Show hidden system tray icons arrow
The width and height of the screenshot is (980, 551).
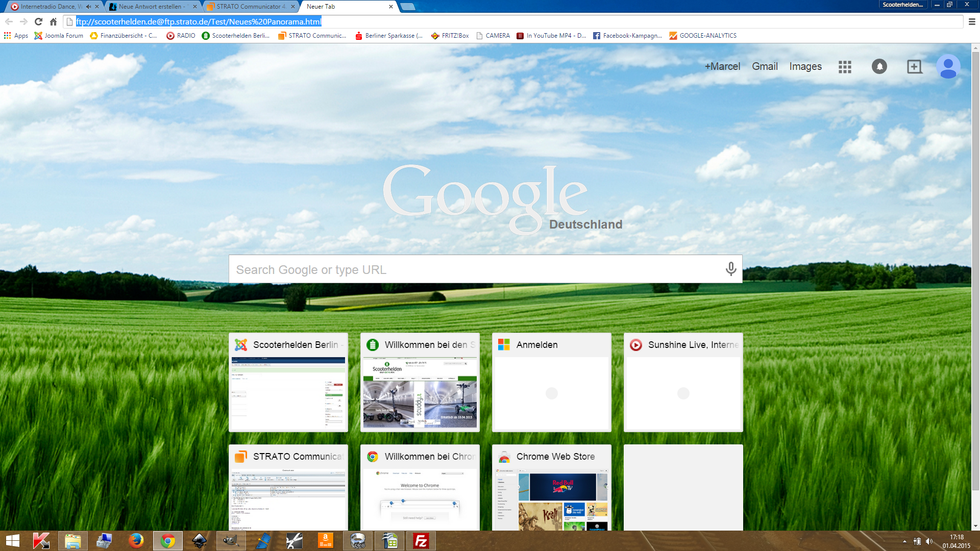(x=904, y=541)
